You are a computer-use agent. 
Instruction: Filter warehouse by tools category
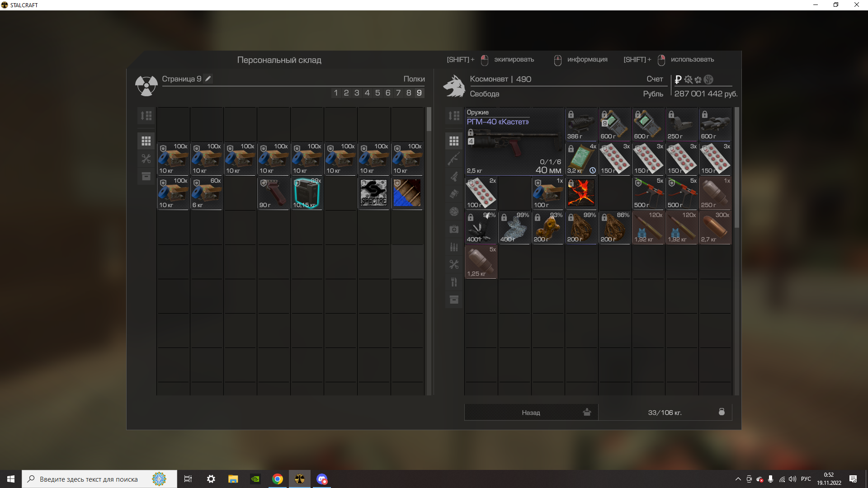[x=146, y=159]
